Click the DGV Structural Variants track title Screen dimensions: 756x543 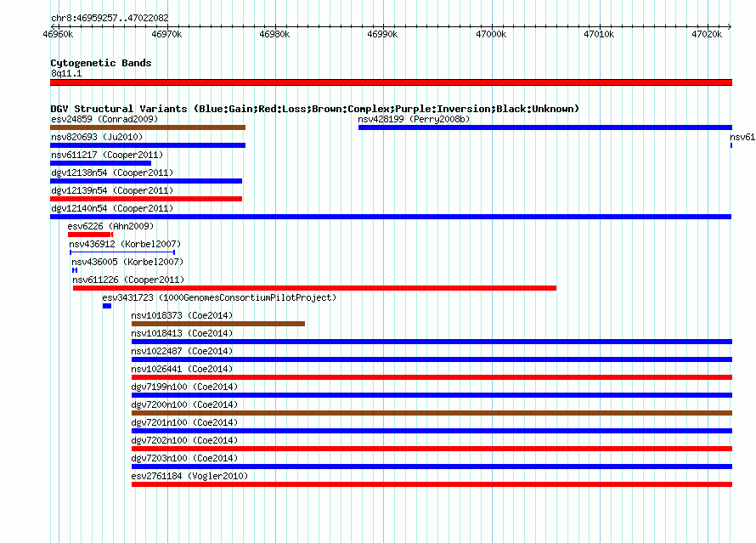[x=315, y=109]
